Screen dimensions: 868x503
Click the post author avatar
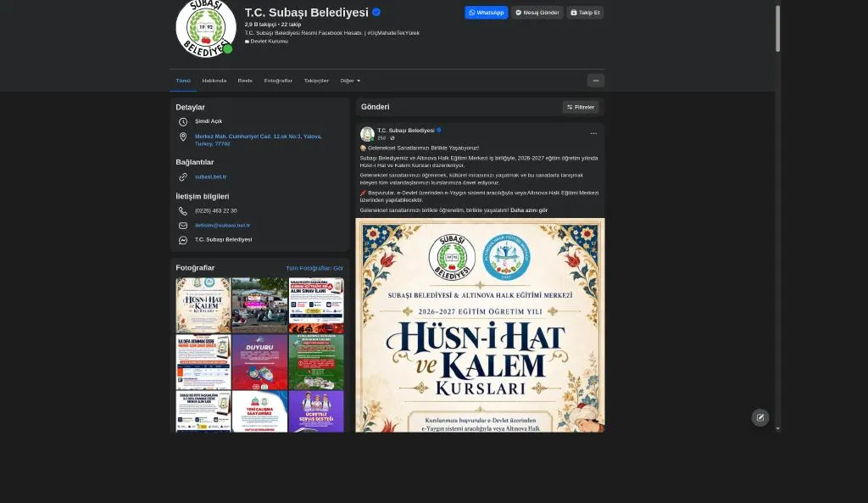[367, 134]
